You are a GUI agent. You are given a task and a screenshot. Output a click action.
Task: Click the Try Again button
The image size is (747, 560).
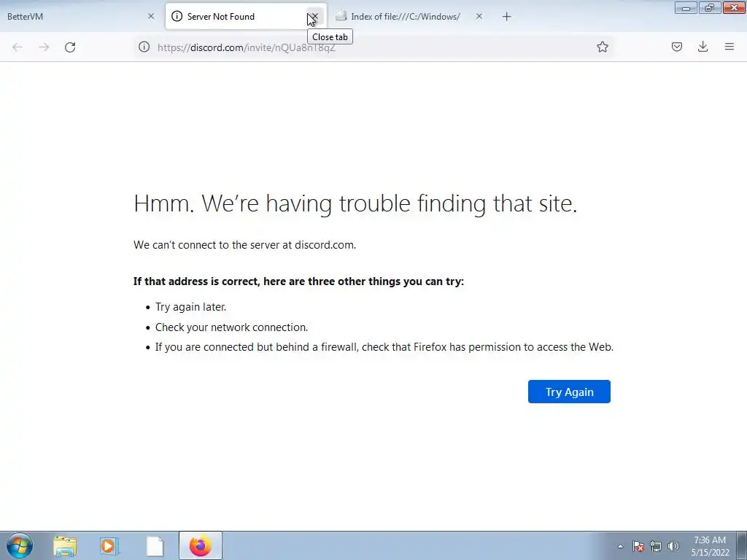(569, 392)
